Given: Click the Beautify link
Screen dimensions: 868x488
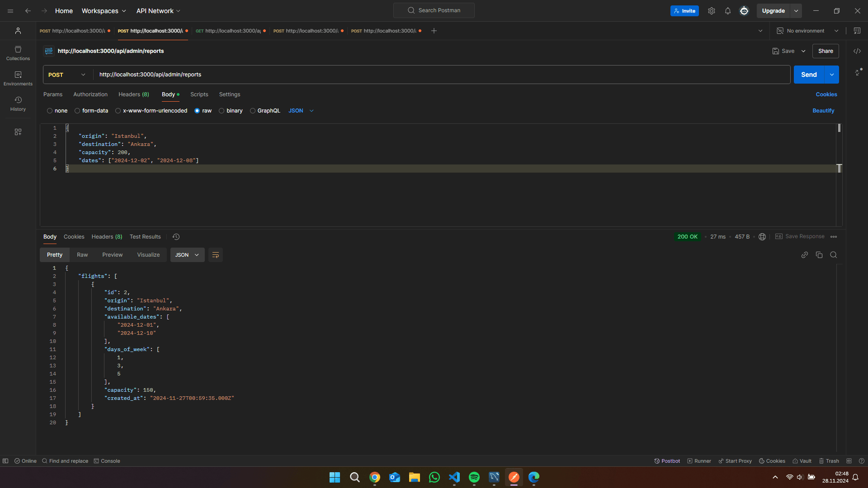Looking at the screenshot, I should point(823,111).
